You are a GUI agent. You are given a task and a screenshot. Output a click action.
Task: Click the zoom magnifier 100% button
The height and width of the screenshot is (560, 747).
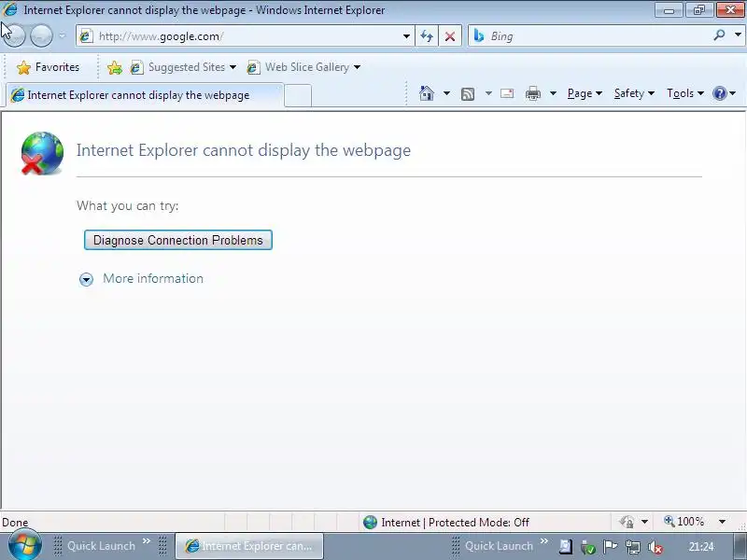[x=684, y=522]
